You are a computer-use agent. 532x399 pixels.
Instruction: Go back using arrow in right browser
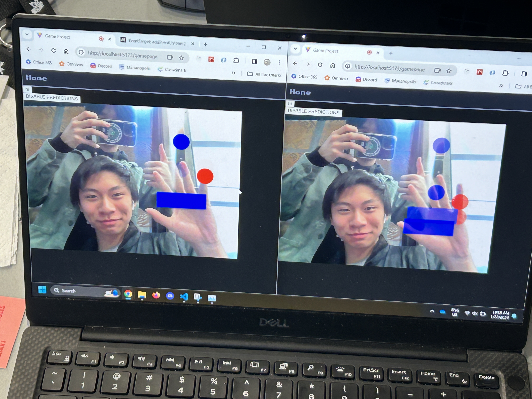click(295, 64)
